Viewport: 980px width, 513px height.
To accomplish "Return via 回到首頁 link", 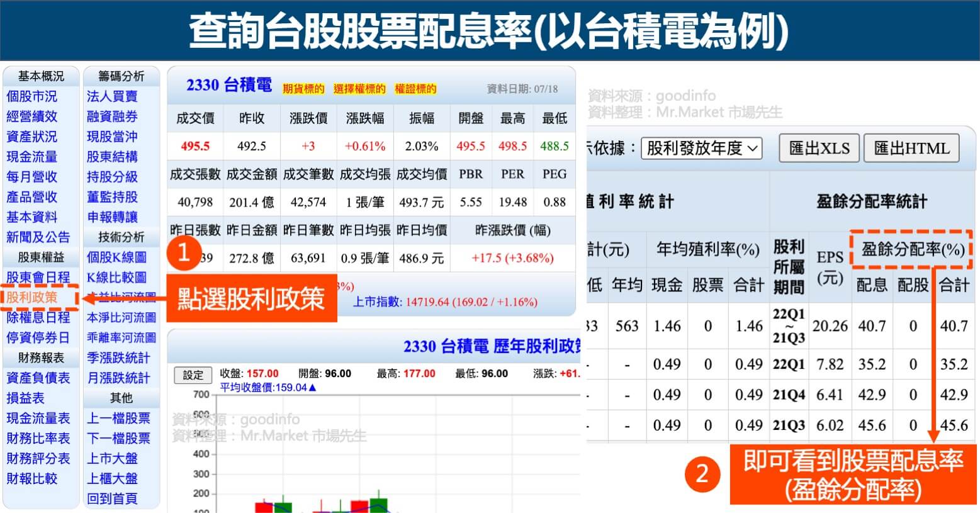I will 112,499.
